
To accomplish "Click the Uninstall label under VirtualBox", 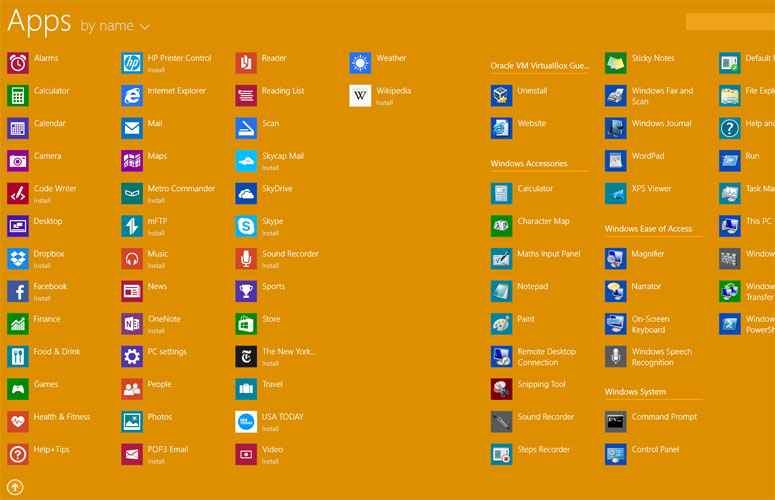I will (x=532, y=91).
